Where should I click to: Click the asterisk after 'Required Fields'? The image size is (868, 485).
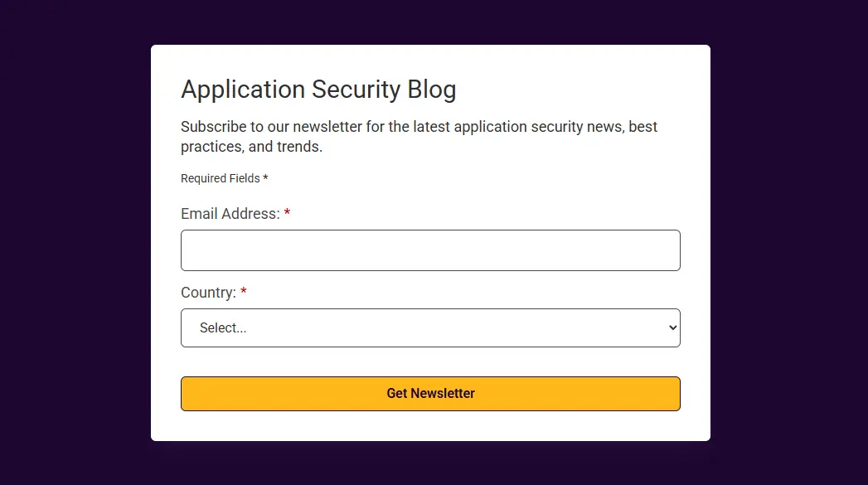(265, 177)
